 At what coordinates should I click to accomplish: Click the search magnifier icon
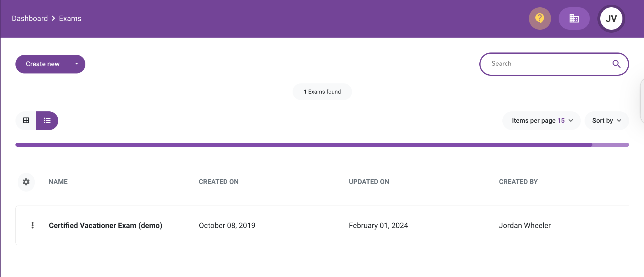(616, 64)
